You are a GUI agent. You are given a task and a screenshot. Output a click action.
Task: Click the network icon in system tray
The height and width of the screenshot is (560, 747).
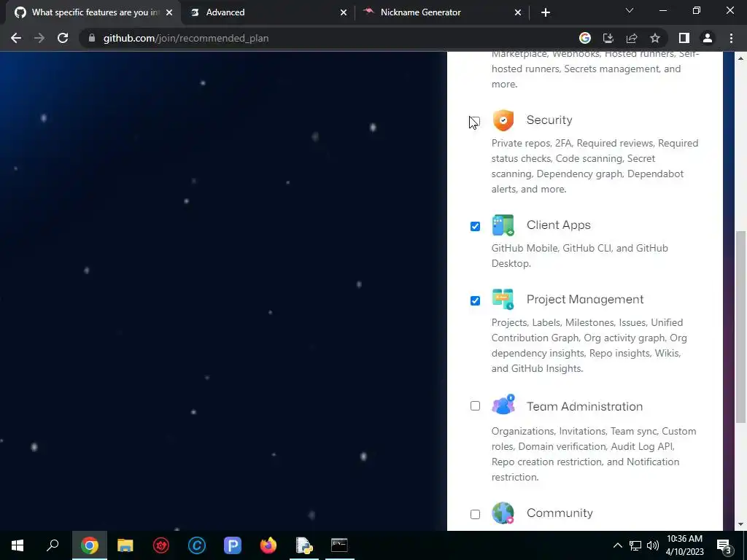[635, 545]
